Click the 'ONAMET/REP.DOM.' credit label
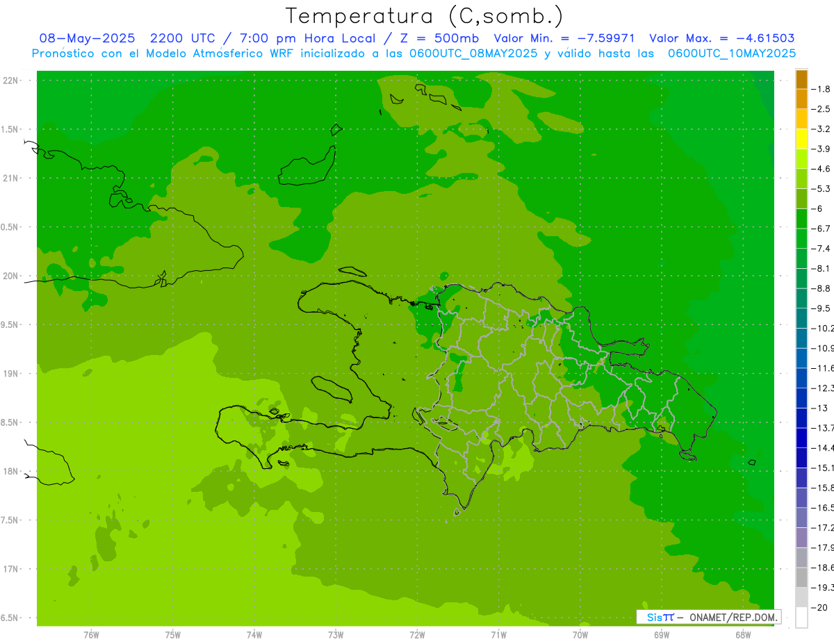The height and width of the screenshot is (644, 834). point(733,617)
